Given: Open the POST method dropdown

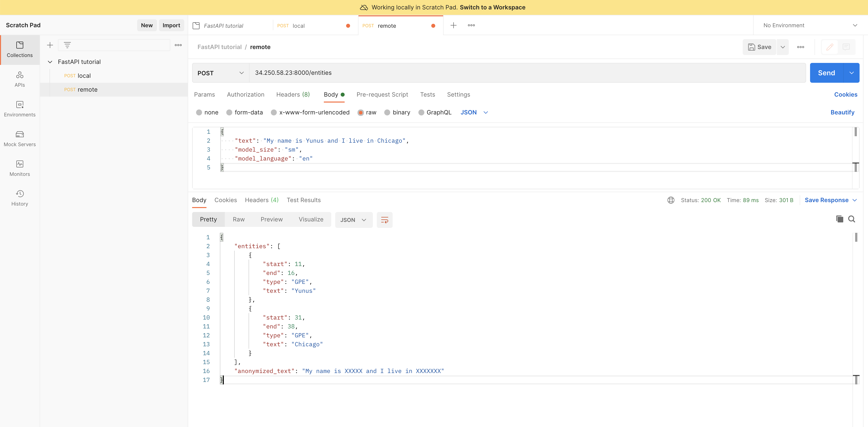Looking at the screenshot, I should click(220, 73).
